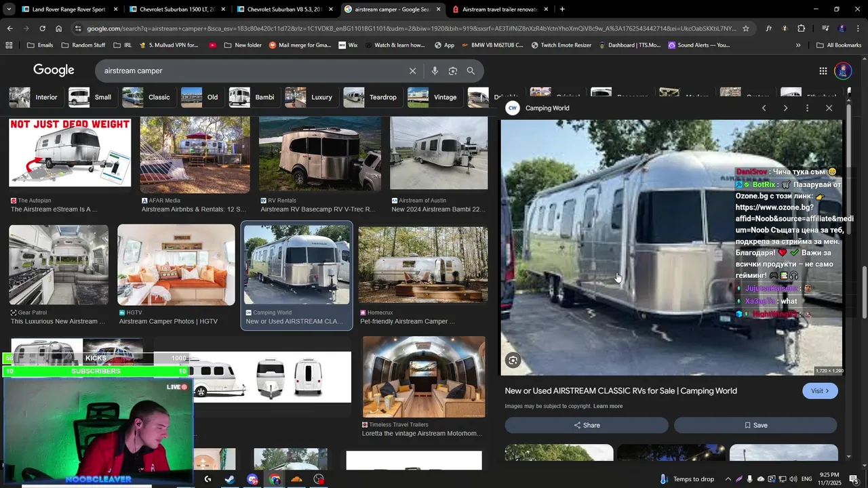Open more options in the preview panel
The image size is (868, 488).
point(807,108)
